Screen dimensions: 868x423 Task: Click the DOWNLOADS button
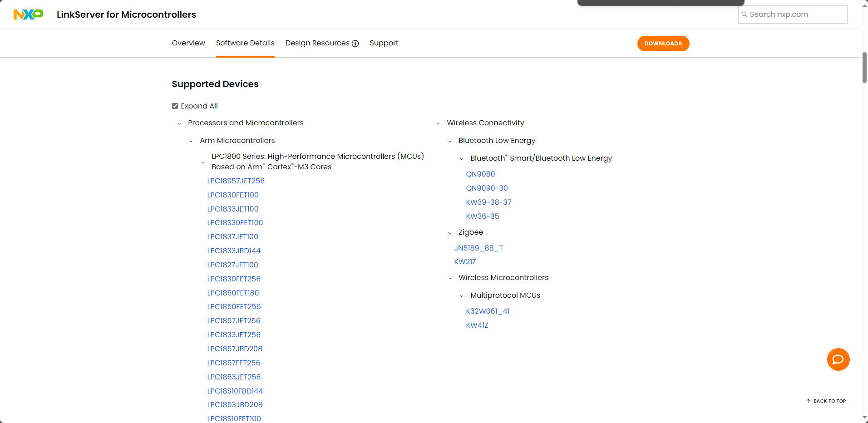[663, 43]
